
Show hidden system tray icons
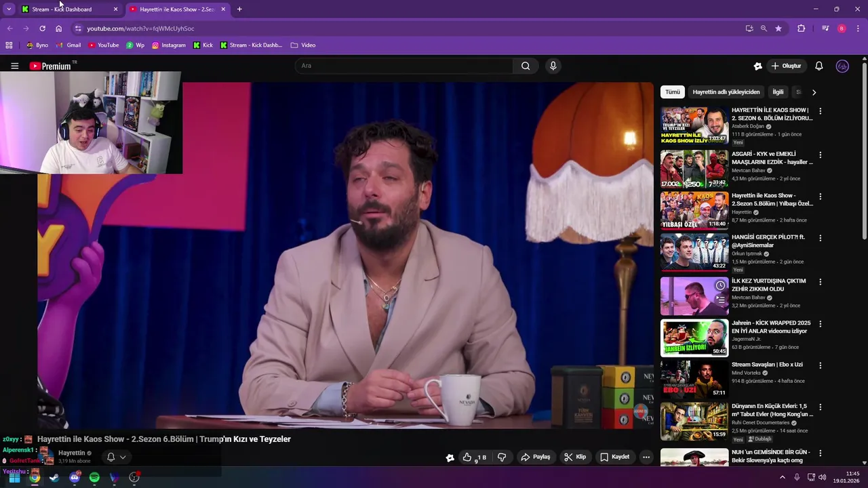782,478
